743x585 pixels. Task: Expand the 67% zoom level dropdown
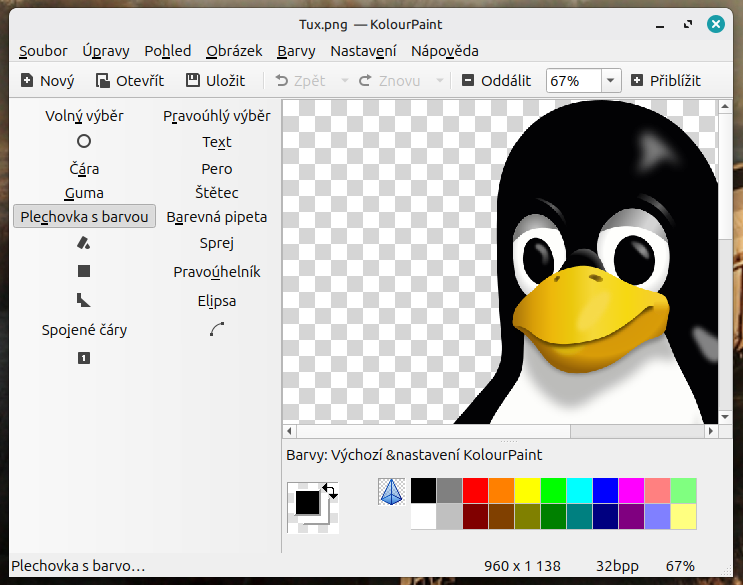coord(611,81)
